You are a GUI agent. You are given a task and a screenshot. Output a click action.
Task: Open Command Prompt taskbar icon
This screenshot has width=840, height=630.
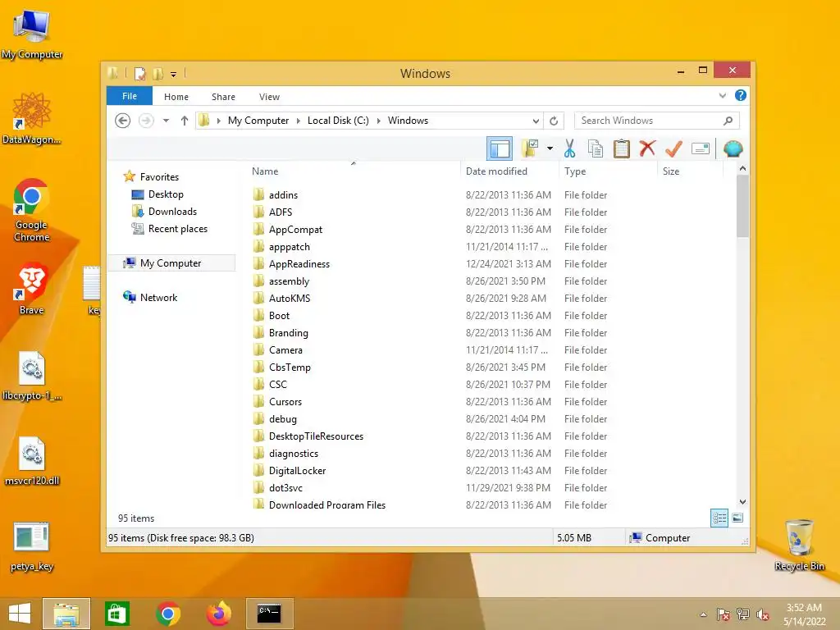tap(269, 614)
